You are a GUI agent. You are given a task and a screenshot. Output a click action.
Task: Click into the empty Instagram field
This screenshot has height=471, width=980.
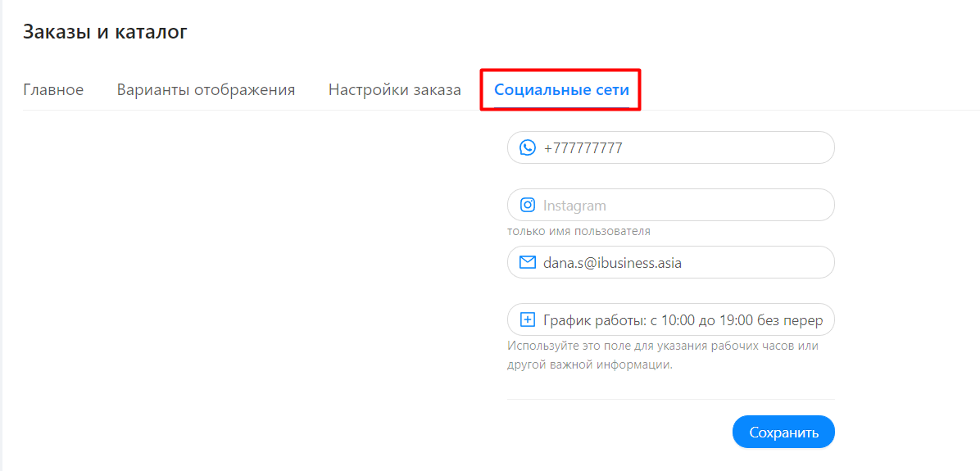pos(670,205)
